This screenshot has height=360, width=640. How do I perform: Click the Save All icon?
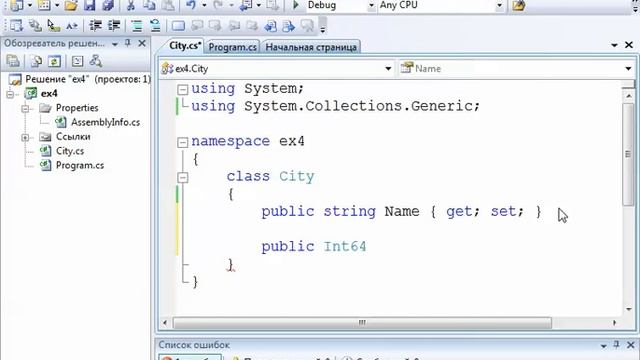click(x=108, y=5)
